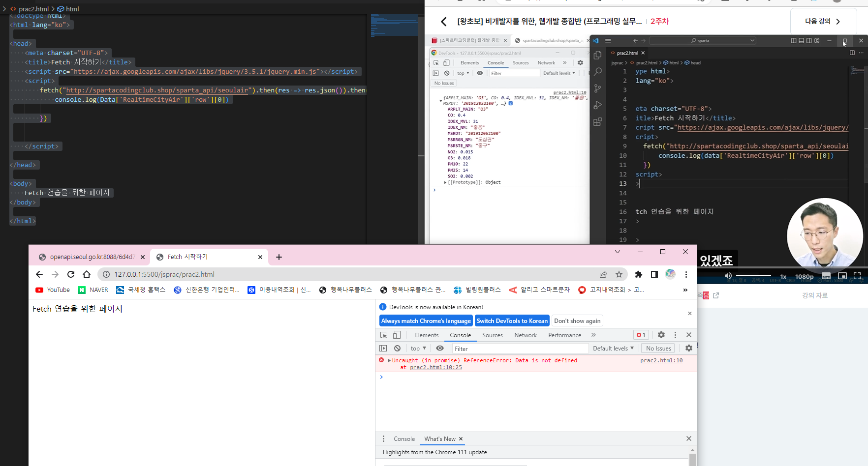Viewport: 868px width, 466px height.
Task: Toggle Chrome side panel icon
Action: point(654,274)
